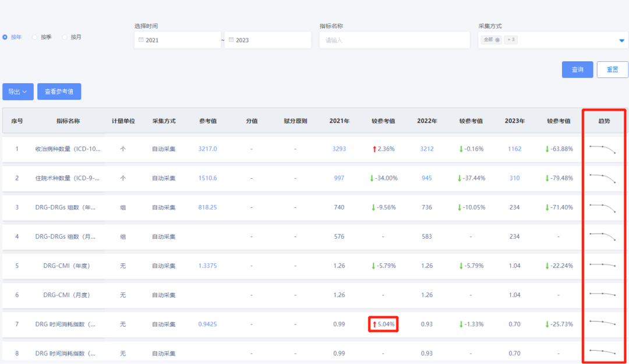This screenshot has height=364, width=629.
Task: Select the 按季 radio option
Action: click(x=35, y=37)
